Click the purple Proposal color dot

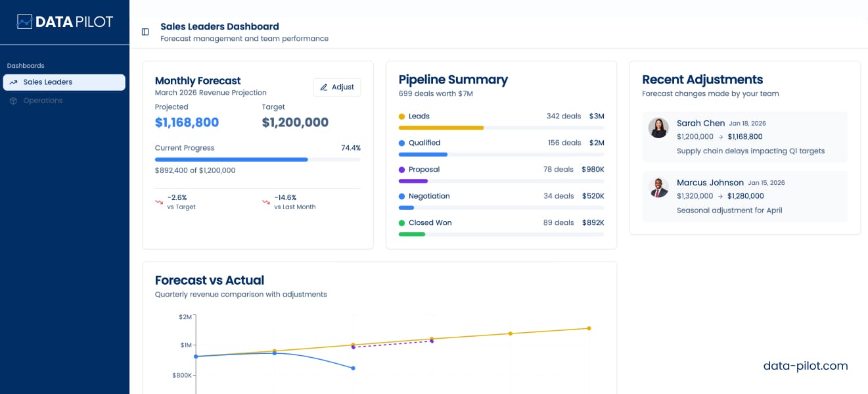[x=401, y=170]
